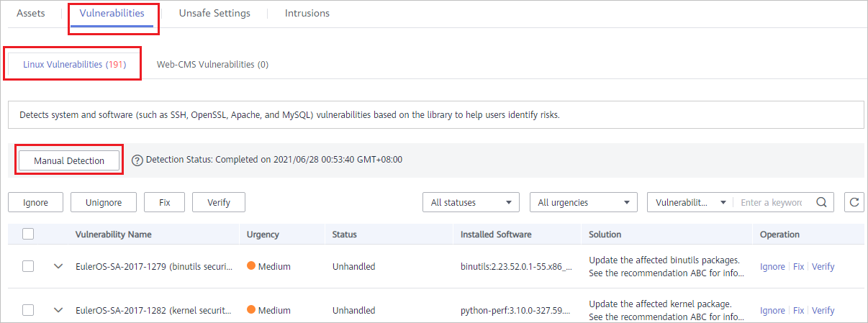Expand the EulerOS-SA-2017-1282 row details
Screen dimensions: 868x323
[x=59, y=310]
